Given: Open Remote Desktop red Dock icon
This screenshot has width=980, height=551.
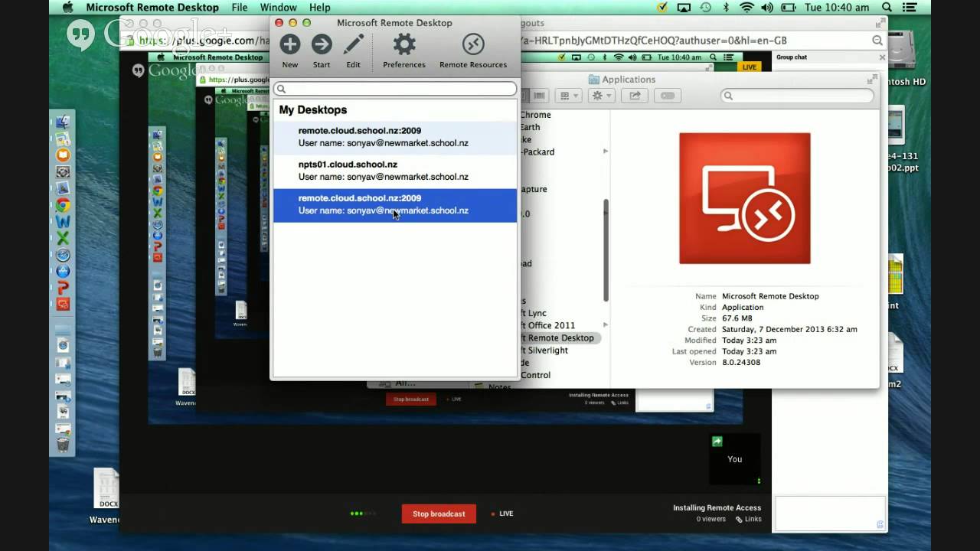Looking at the screenshot, I should tap(63, 304).
